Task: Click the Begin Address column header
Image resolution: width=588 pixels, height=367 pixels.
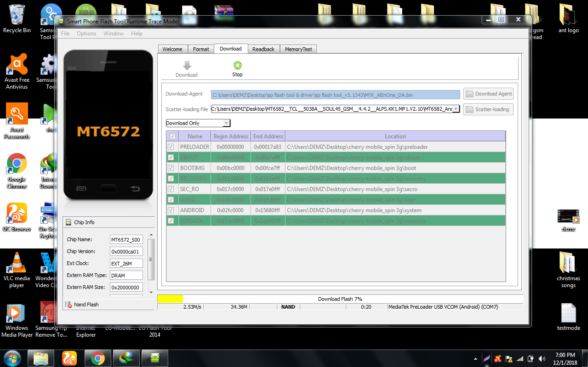Action: click(x=231, y=136)
